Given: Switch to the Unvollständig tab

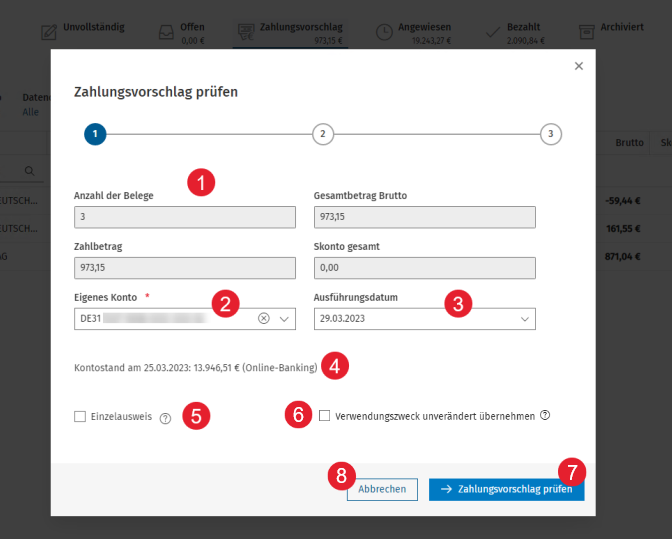Looking at the screenshot, I should (x=83, y=32).
